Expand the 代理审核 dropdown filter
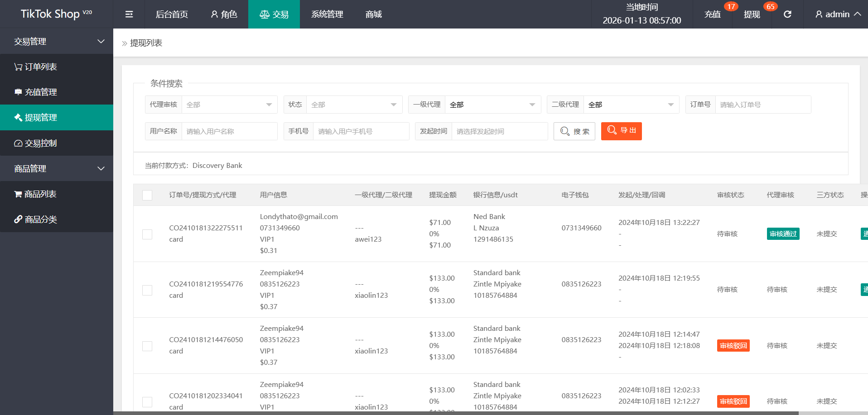This screenshot has width=868, height=415. click(229, 105)
